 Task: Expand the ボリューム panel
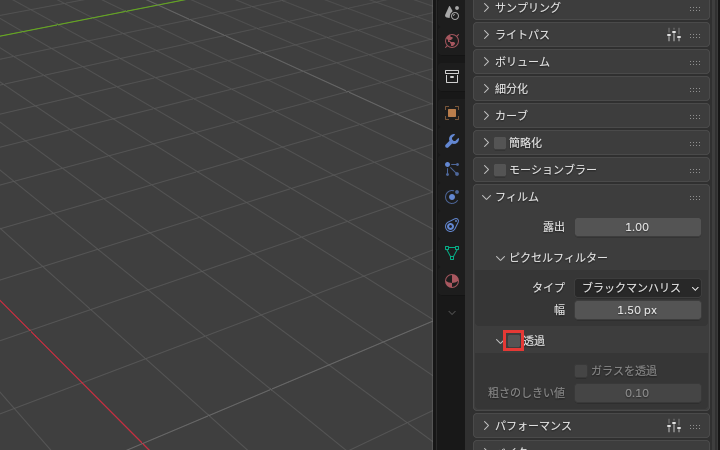486,62
